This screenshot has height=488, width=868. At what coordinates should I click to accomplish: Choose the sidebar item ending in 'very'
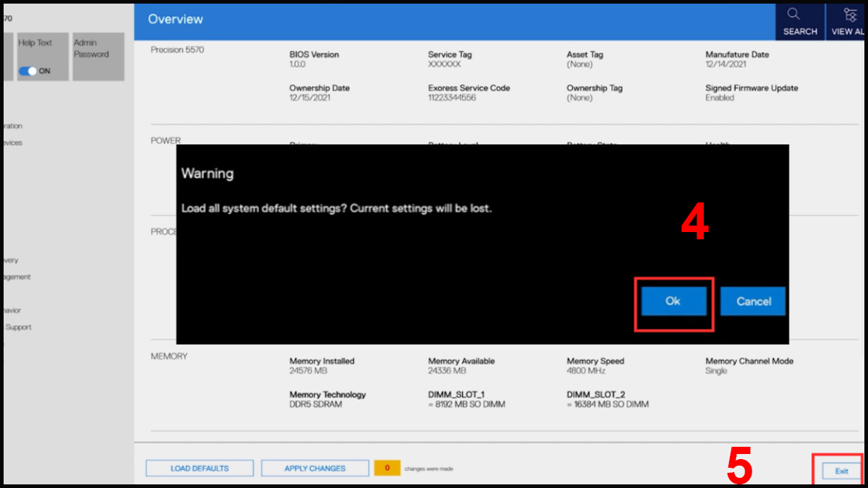[x=10, y=260]
